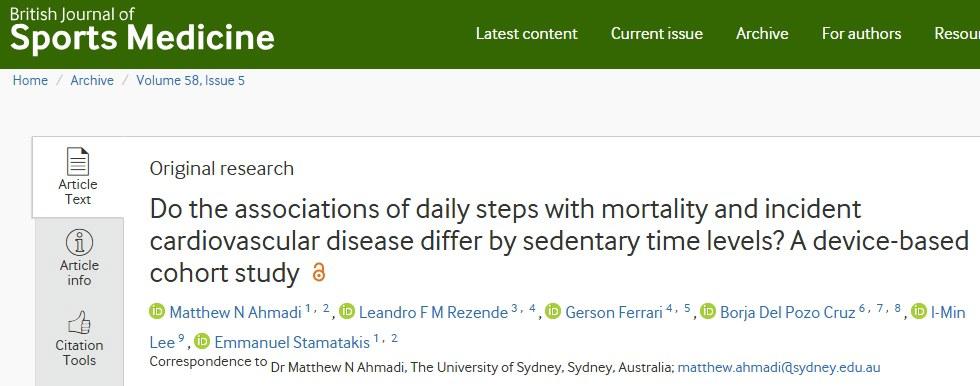This screenshot has height=386, width=980.
Task: Open the For authors menu
Action: (861, 34)
